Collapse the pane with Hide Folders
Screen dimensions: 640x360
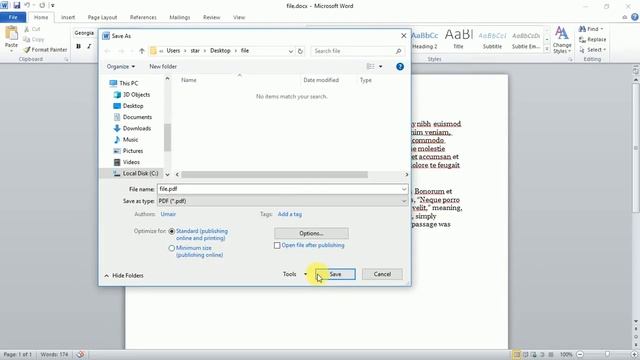click(124, 276)
